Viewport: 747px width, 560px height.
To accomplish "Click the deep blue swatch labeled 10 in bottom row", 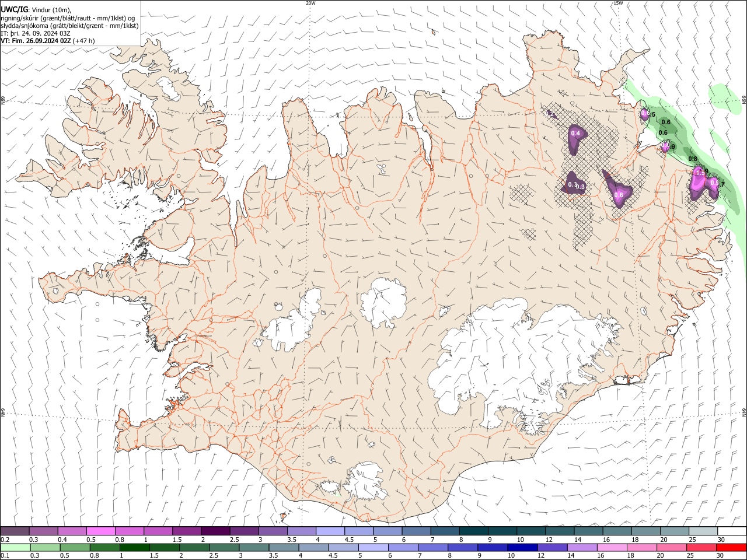I will point(523,547).
